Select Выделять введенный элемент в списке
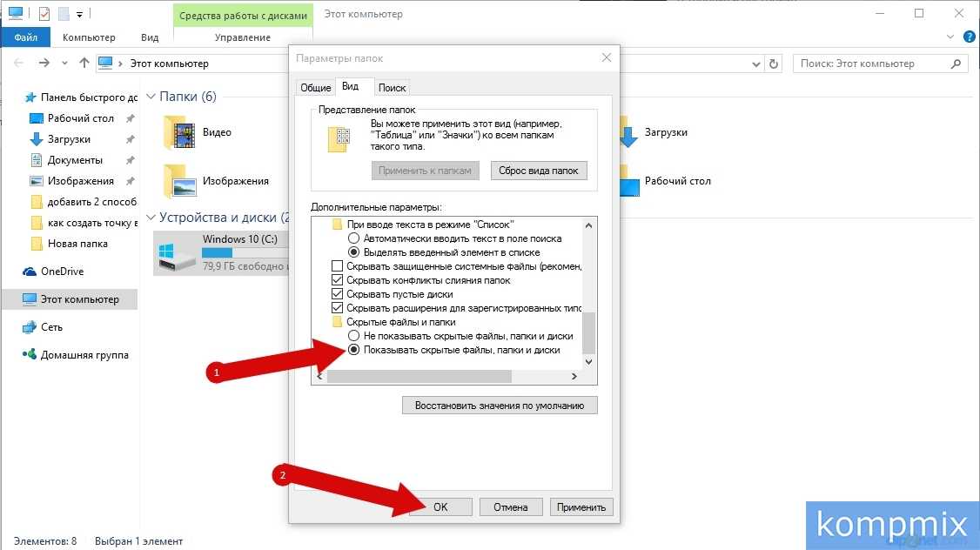 coord(445,252)
